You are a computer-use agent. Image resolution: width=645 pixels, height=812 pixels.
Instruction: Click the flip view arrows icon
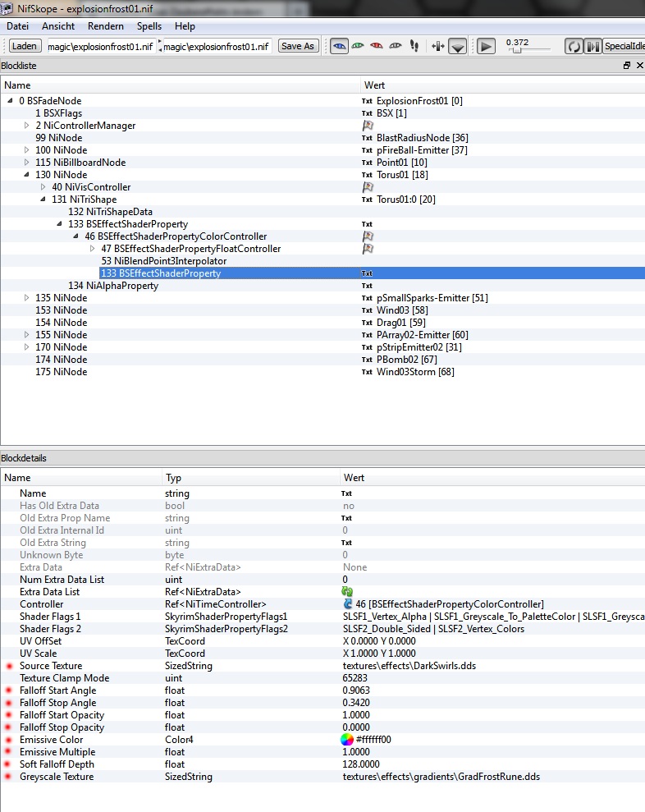pyautogui.click(x=438, y=46)
